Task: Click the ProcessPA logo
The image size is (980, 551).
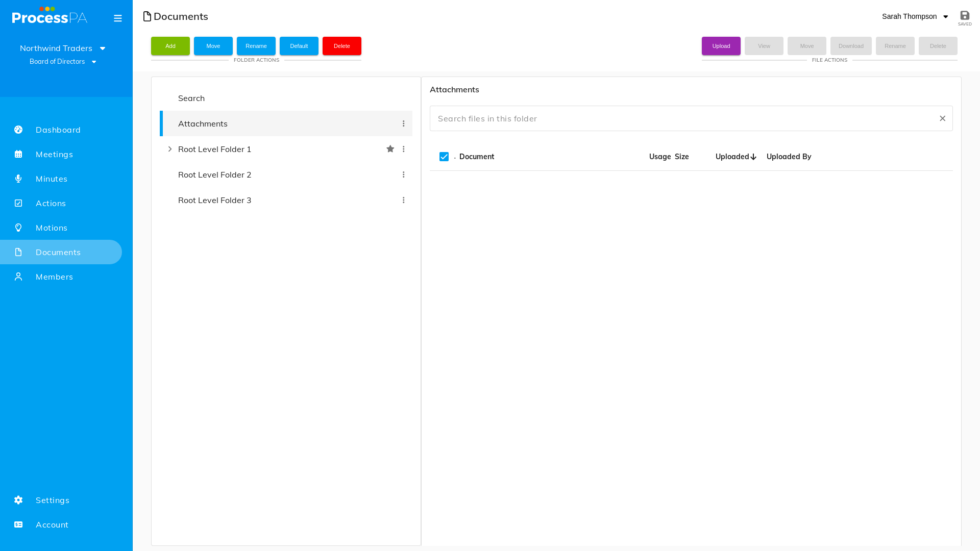Action: pyautogui.click(x=50, y=15)
